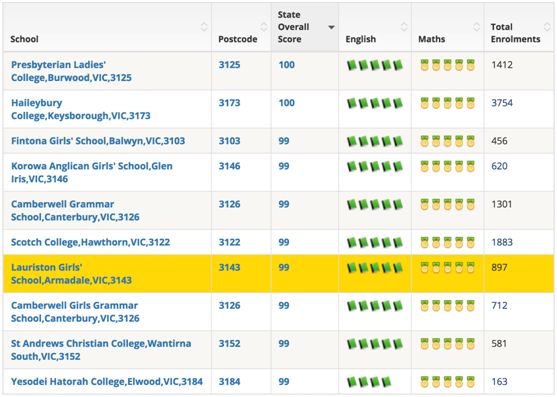
Task: Click postcode 3125 link
Action: [x=229, y=65]
